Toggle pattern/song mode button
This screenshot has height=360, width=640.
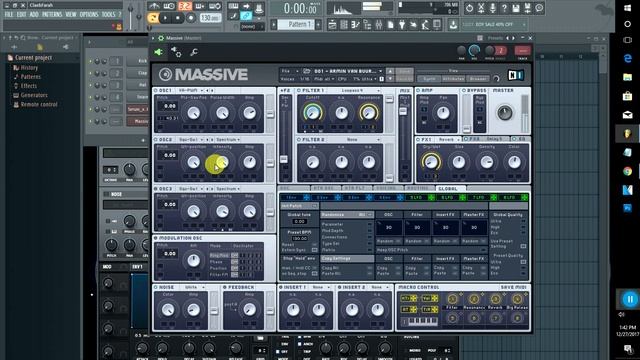pyautogui.click(x=153, y=18)
